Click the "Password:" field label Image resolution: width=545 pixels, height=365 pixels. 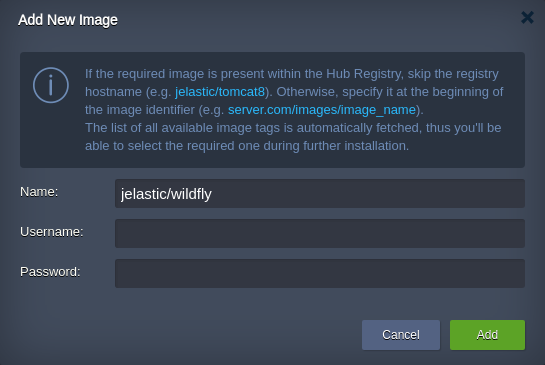click(50, 272)
